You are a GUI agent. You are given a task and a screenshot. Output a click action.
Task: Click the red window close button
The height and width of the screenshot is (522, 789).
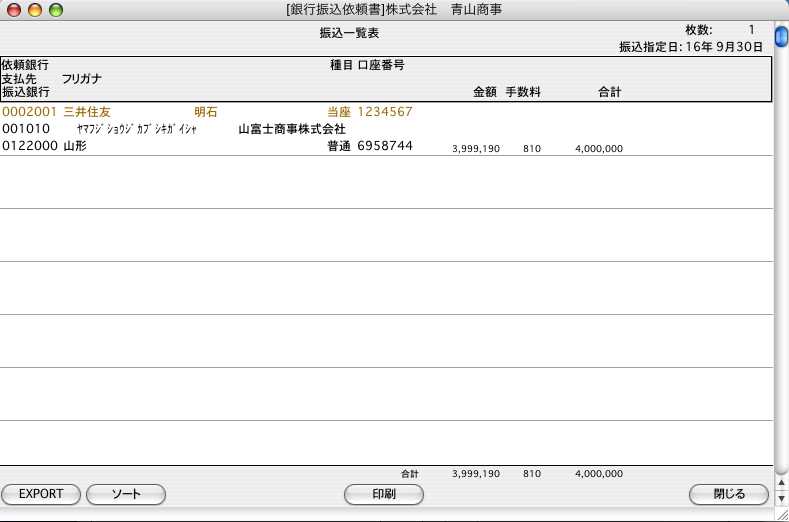(14, 10)
